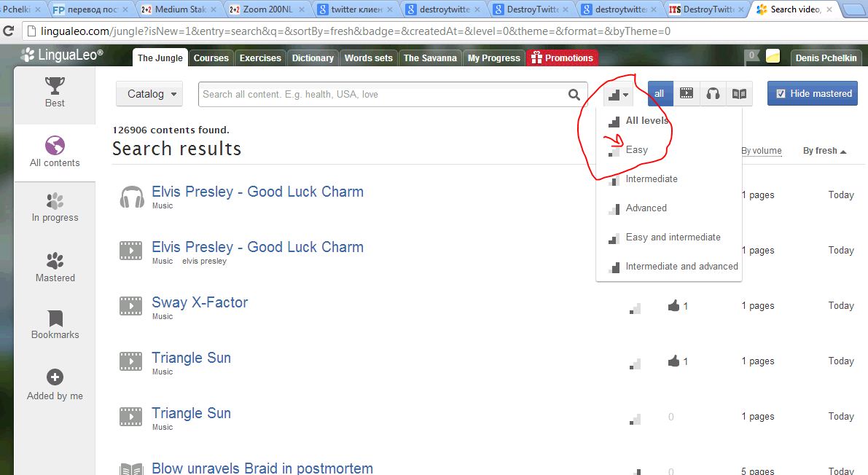Open In progress paw icon
Viewport: 868px width, 475px height.
pyautogui.click(x=55, y=200)
